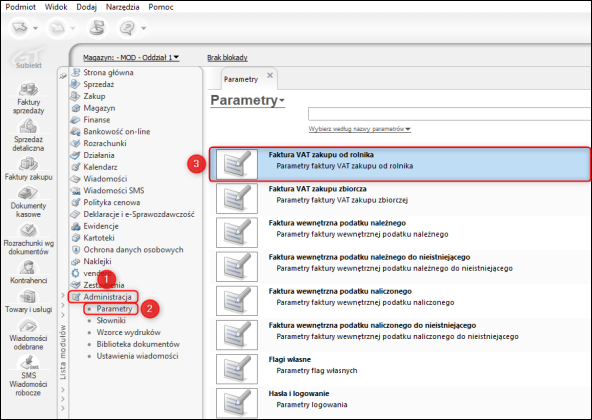The image size is (592, 420).
Task: Click the parameter search input field
Action: pyautogui.click(x=449, y=114)
